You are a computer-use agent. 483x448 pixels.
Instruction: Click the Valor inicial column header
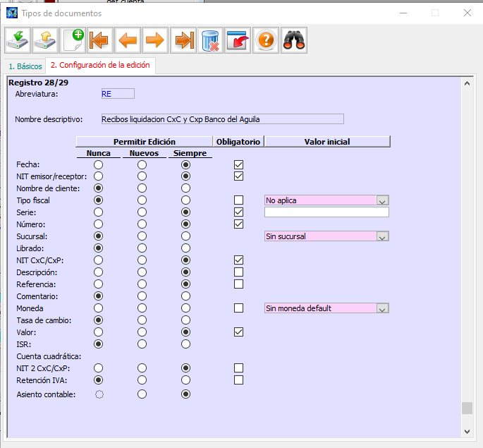(x=327, y=142)
